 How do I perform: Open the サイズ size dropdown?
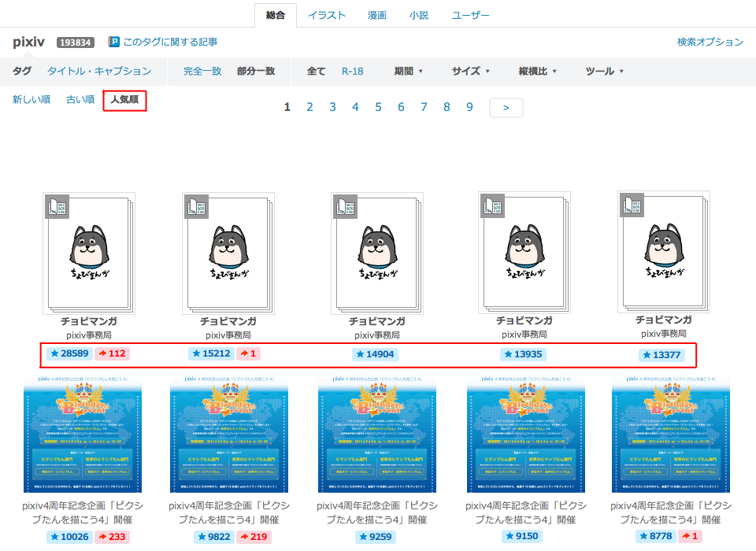click(470, 71)
